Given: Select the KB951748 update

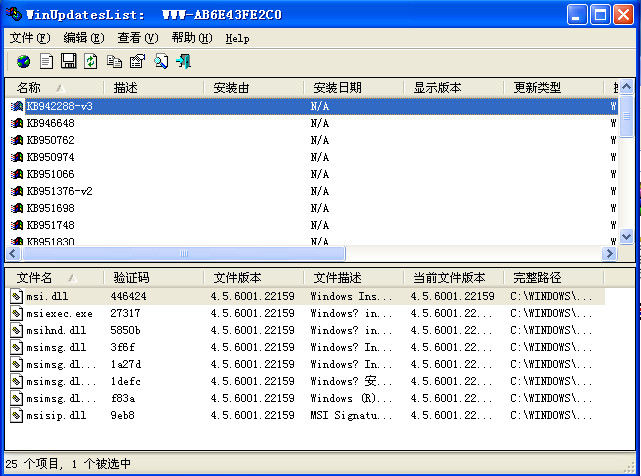Looking at the screenshot, I should tap(312, 225).
